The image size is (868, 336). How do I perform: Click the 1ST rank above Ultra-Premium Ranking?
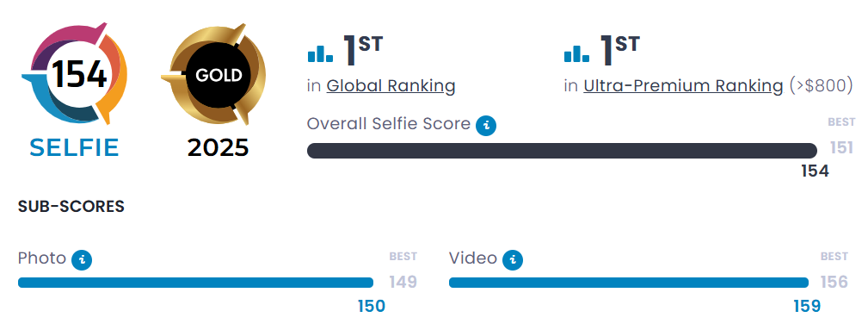click(x=619, y=50)
